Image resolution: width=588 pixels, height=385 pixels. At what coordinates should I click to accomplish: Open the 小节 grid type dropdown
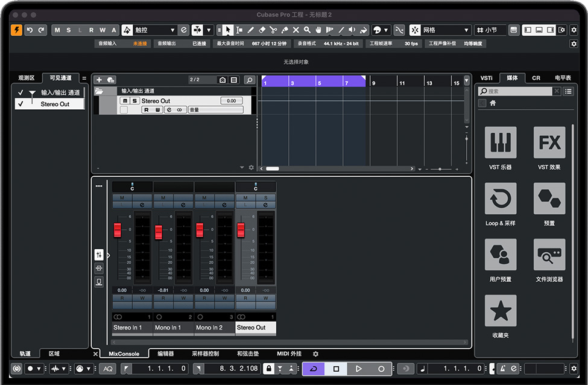(x=490, y=30)
